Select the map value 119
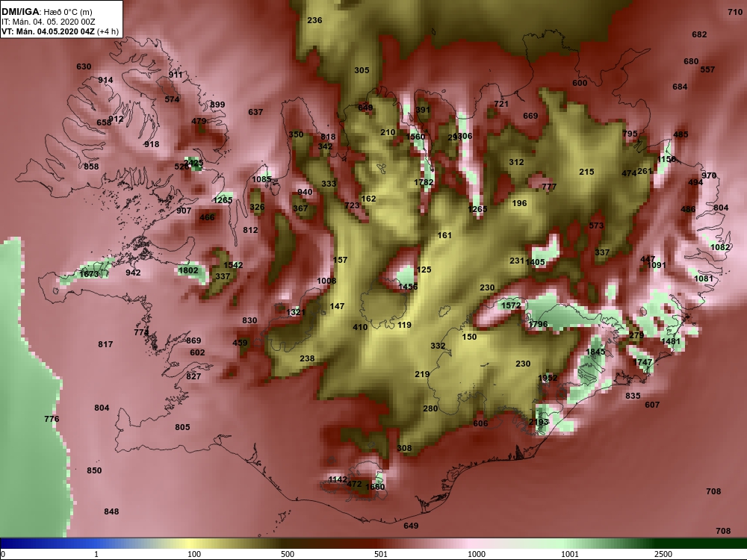The image size is (747, 560). 404,325
